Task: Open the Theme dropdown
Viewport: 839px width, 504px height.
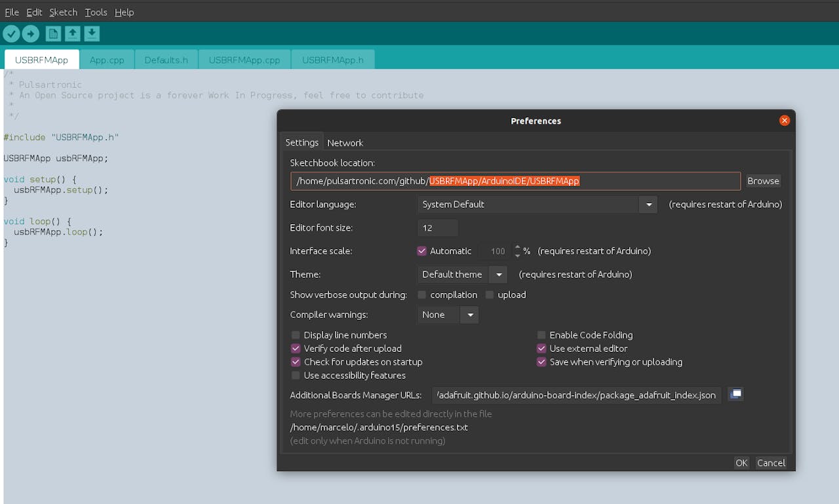Action: pyautogui.click(x=499, y=275)
